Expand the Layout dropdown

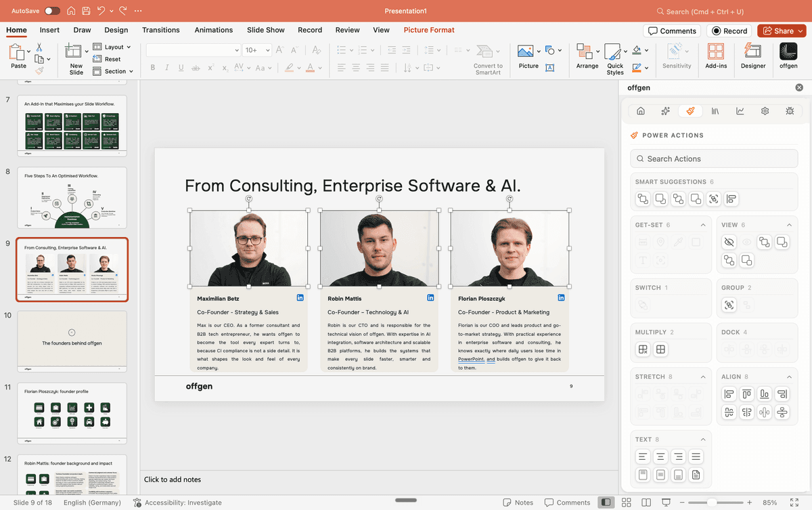tap(113, 47)
